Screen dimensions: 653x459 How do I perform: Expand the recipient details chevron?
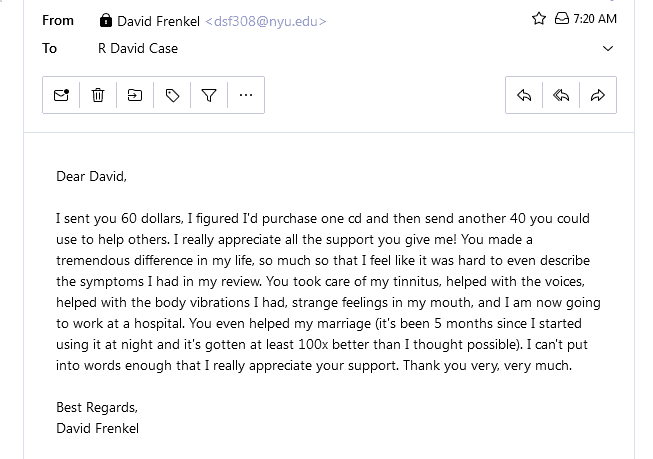[609, 48]
